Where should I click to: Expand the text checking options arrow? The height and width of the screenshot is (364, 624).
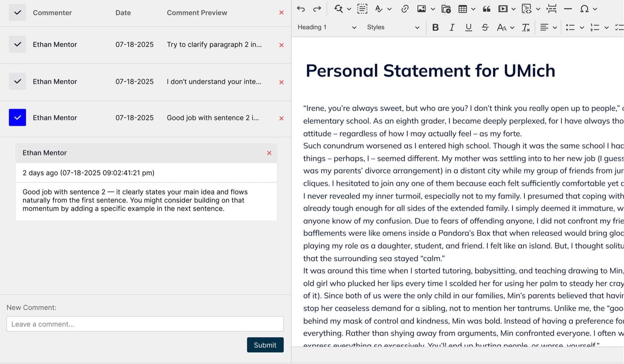[389, 9]
